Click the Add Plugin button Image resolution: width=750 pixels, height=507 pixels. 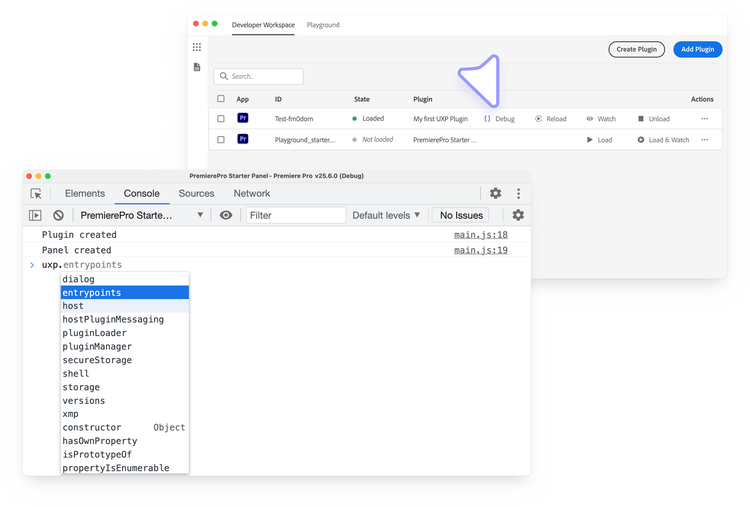(x=697, y=49)
